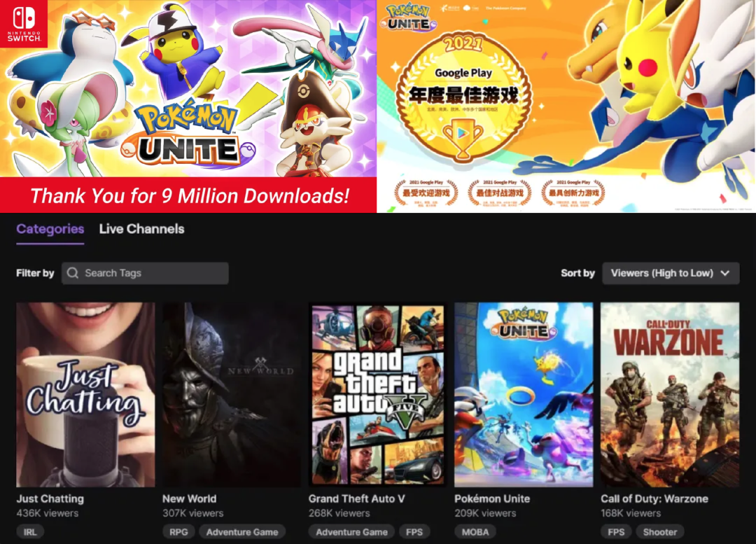Viewport: 756px width, 544px height.
Task: Select the MOBA tag under Pokémon Unite
Action: pyautogui.click(x=475, y=532)
